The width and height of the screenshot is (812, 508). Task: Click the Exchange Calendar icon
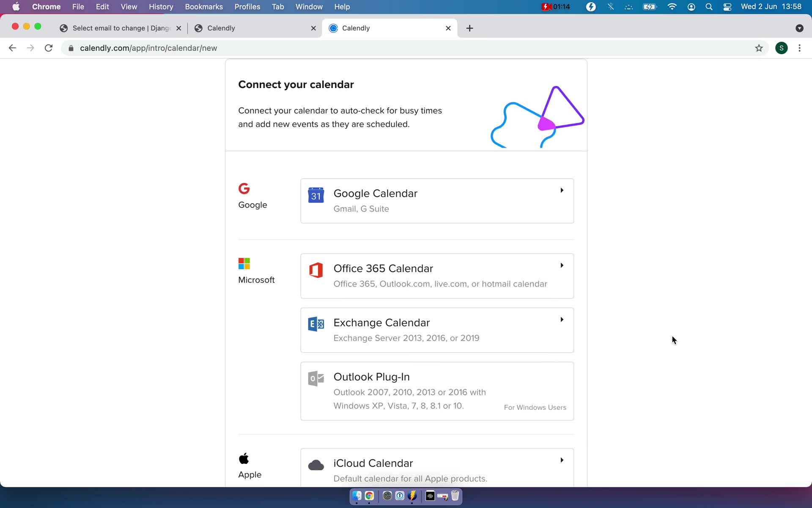315,324
